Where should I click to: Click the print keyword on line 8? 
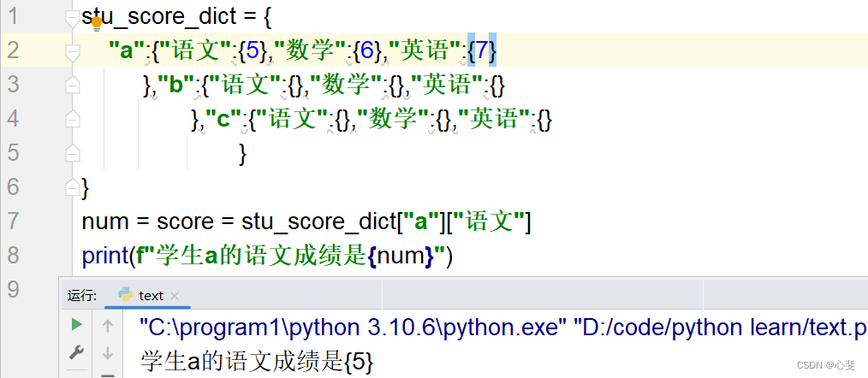coord(105,257)
